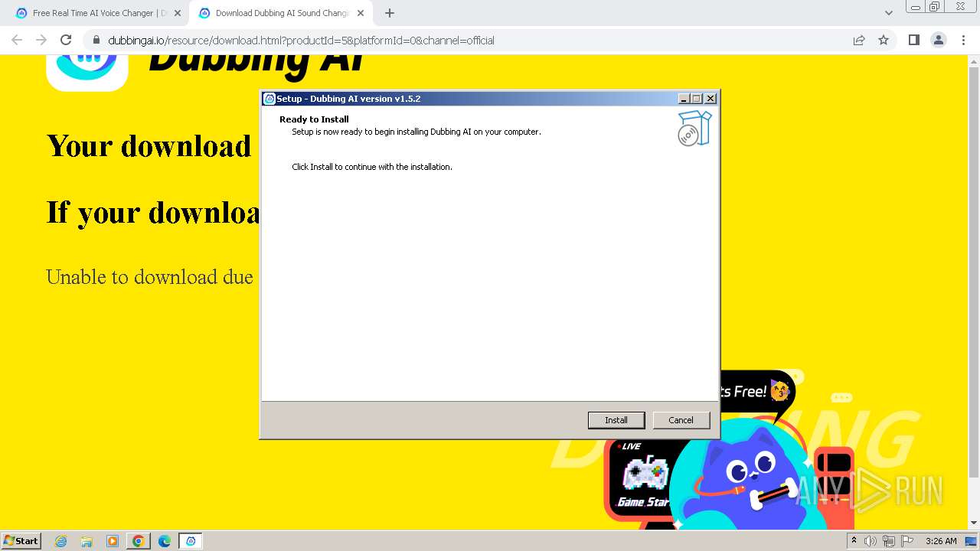Switch to Chrome in the taskbar
Image resolution: width=980 pixels, height=551 pixels.
click(138, 541)
